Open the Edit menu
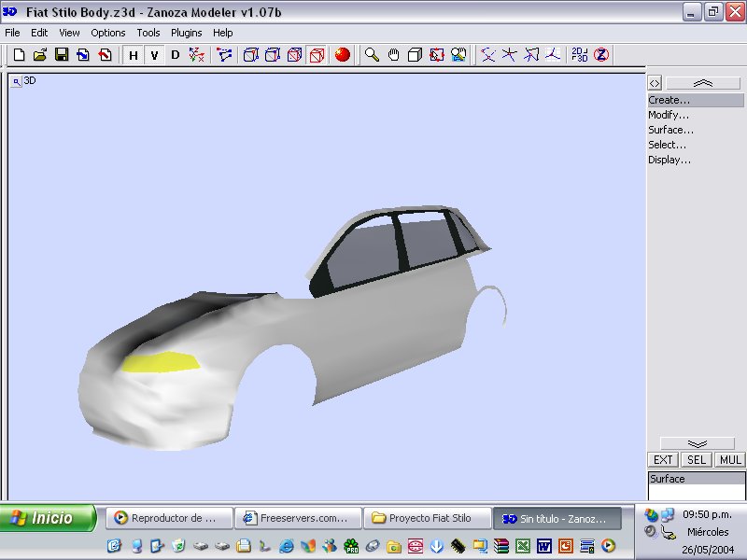This screenshot has width=747, height=560. 39,33
